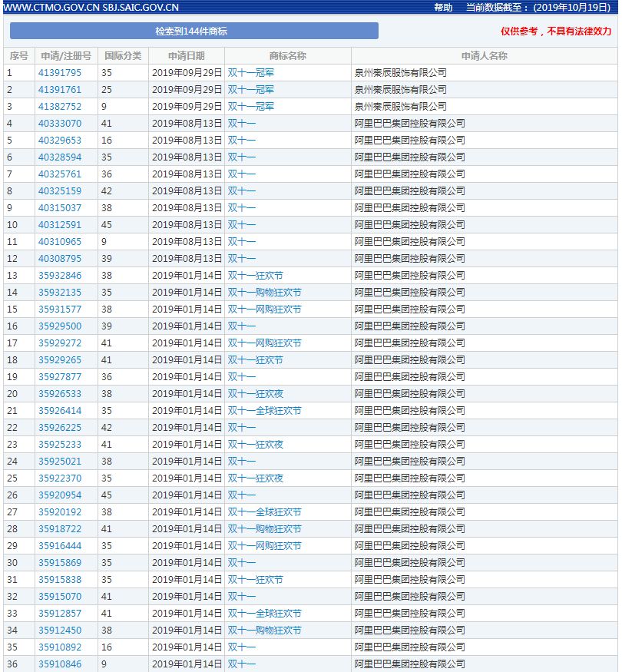Open registration number 35927877

(x=60, y=377)
